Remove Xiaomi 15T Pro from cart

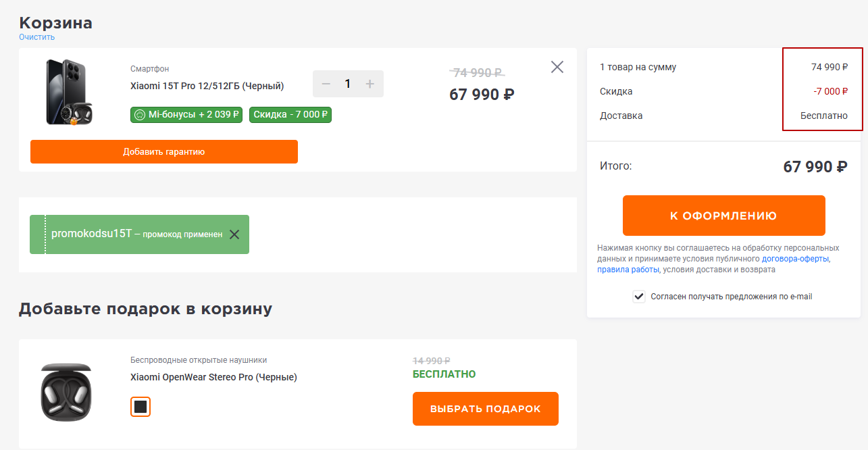click(x=557, y=67)
